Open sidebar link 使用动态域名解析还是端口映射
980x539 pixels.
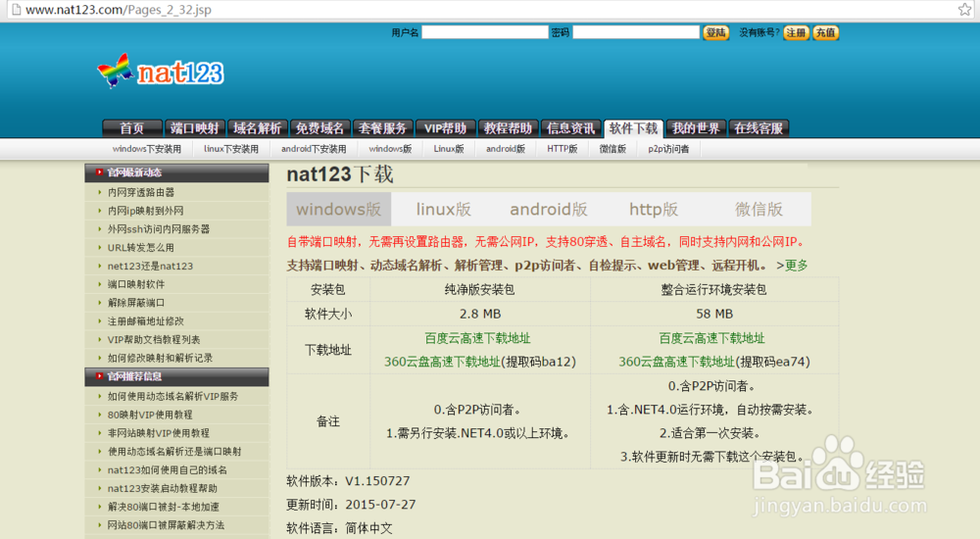tap(174, 452)
